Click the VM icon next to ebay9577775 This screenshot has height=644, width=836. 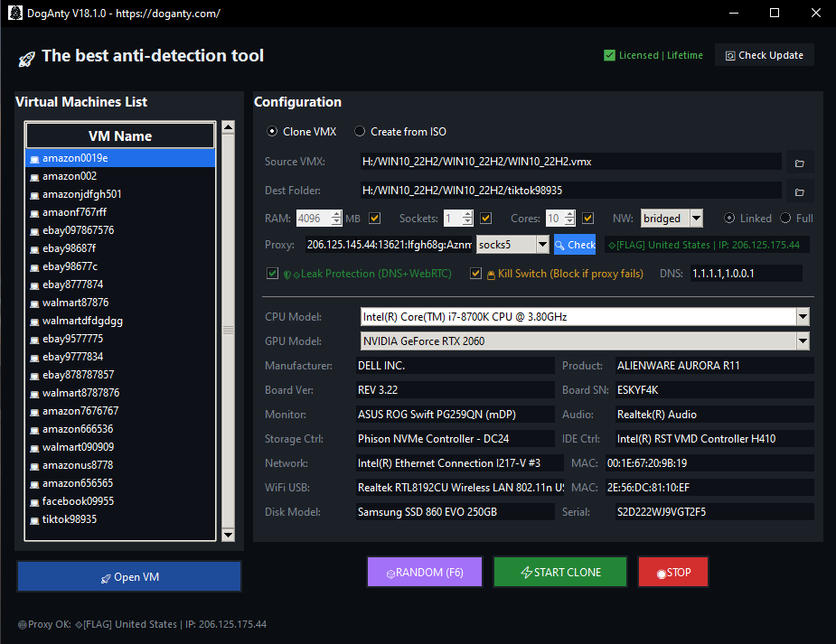coord(34,340)
